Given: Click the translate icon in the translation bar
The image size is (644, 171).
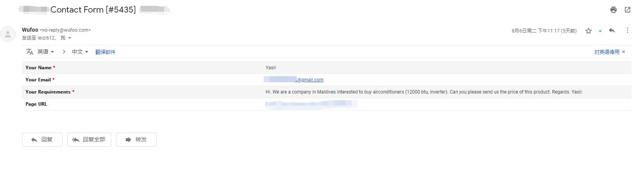Looking at the screenshot, I should 30,52.
